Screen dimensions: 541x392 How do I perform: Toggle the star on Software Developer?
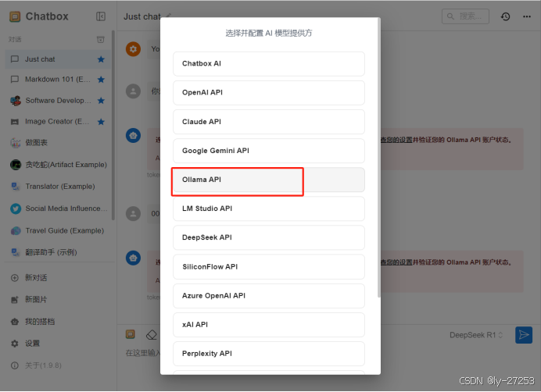click(101, 101)
